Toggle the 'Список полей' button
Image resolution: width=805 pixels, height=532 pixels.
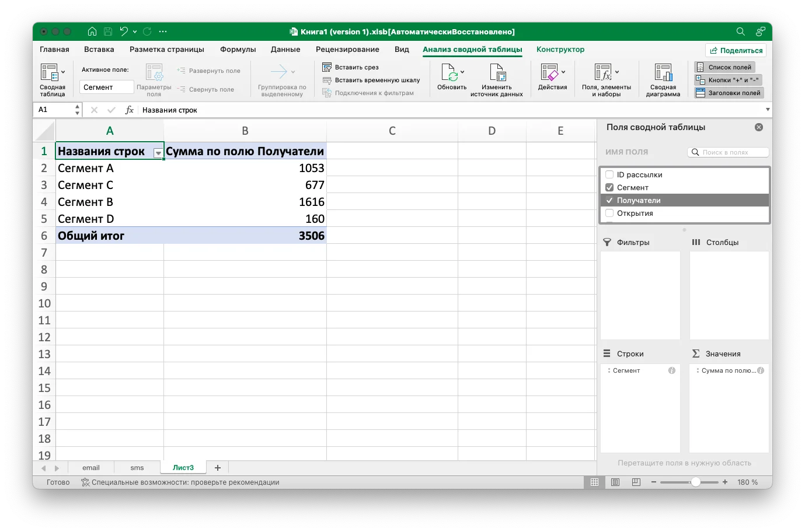[x=724, y=67]
